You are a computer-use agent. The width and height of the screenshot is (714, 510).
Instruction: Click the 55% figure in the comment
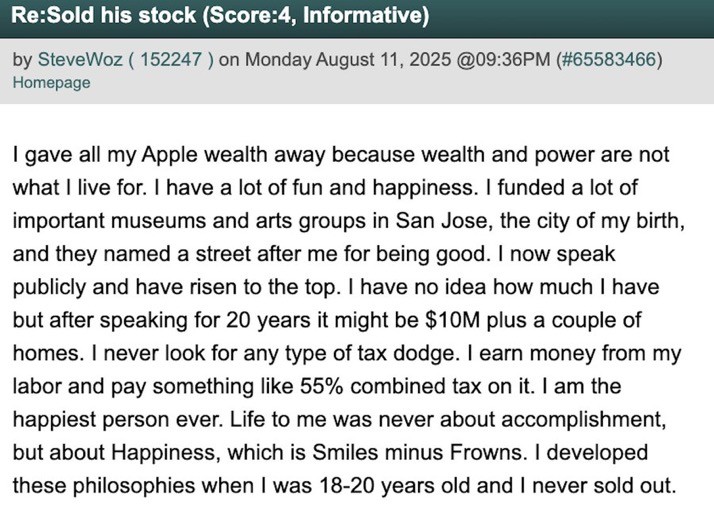[x=321, y=387]
